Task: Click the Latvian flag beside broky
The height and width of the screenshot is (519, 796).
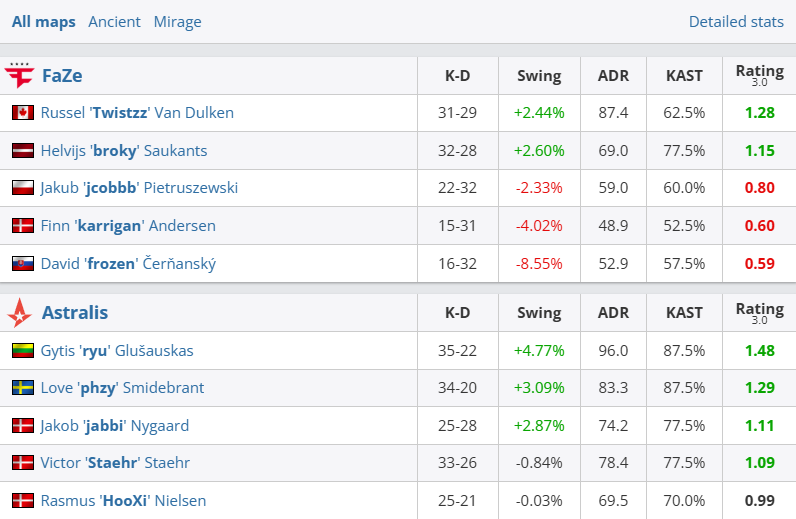Action: 23,151
